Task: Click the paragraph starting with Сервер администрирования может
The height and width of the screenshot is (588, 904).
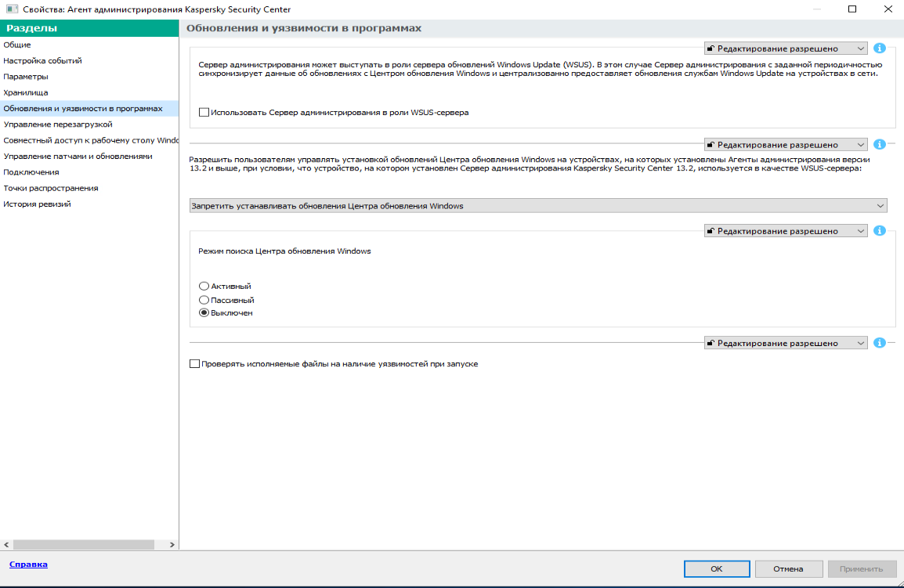Action: pos(541,69)
